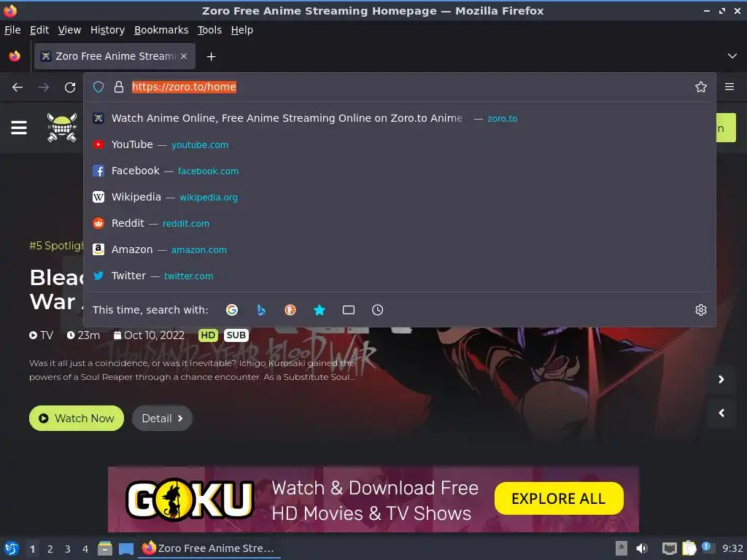Show desktop via taskbar blue icon

pyautogui.click(x=126, y=549)
